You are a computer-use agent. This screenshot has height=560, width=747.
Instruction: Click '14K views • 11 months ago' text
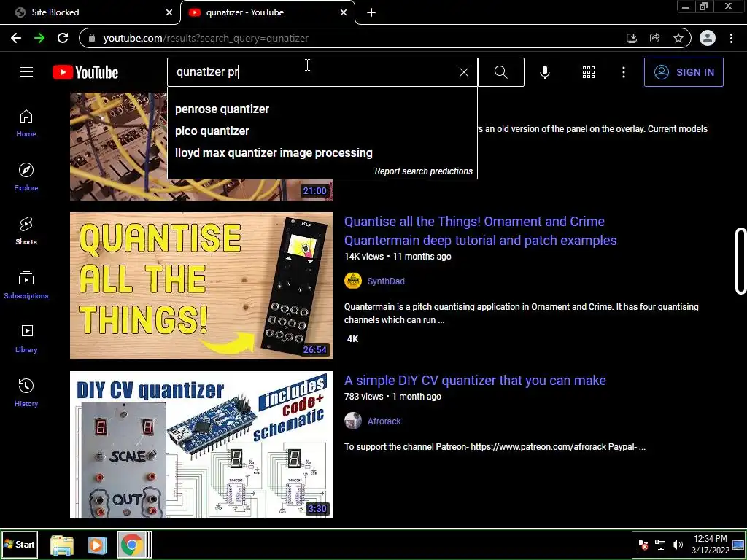398,257
